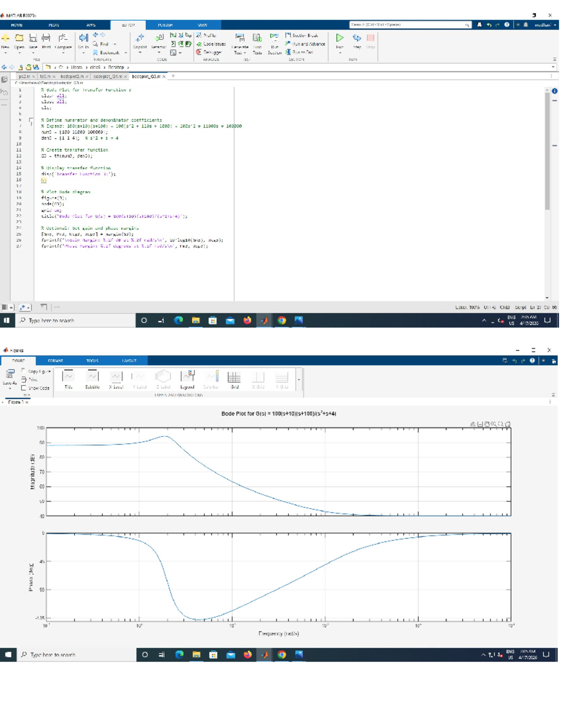
Task: Open the madhavi user account dropdown
Action: (545, 24)
